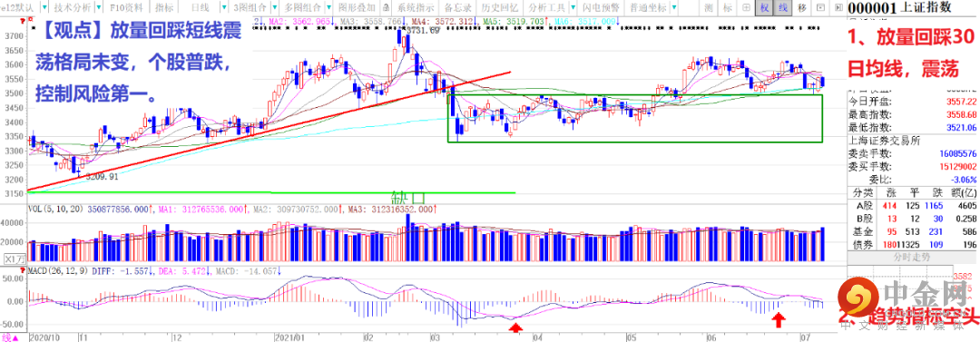The width and height of the screenshot is (980, 342).
Task: Click the 移 move tool icon
Action: coord(802,7)
